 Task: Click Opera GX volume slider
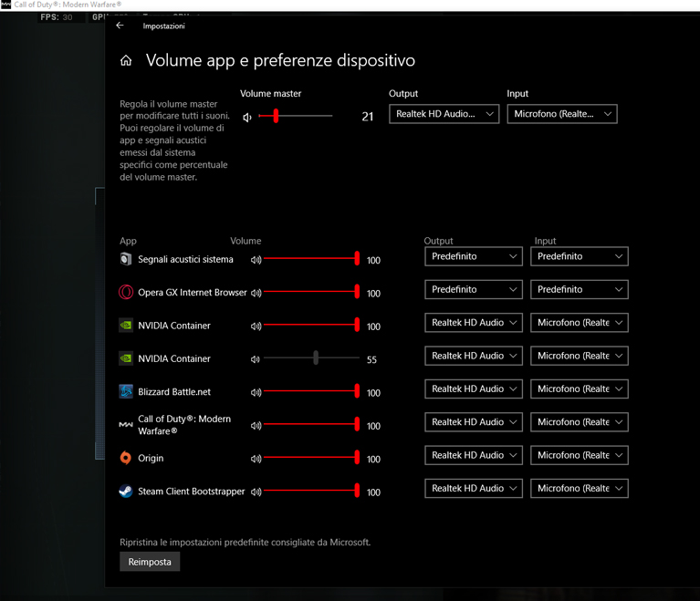[311, 291]
